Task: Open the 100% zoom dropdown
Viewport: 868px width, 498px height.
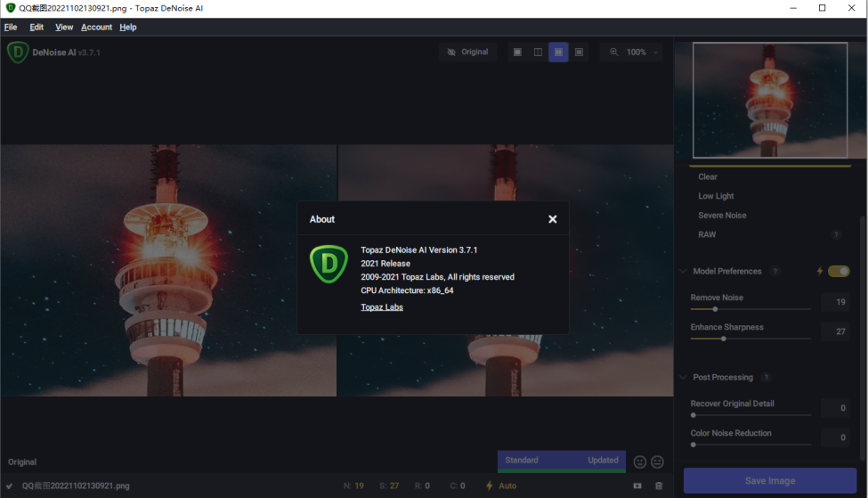Action: click(636, 52)
